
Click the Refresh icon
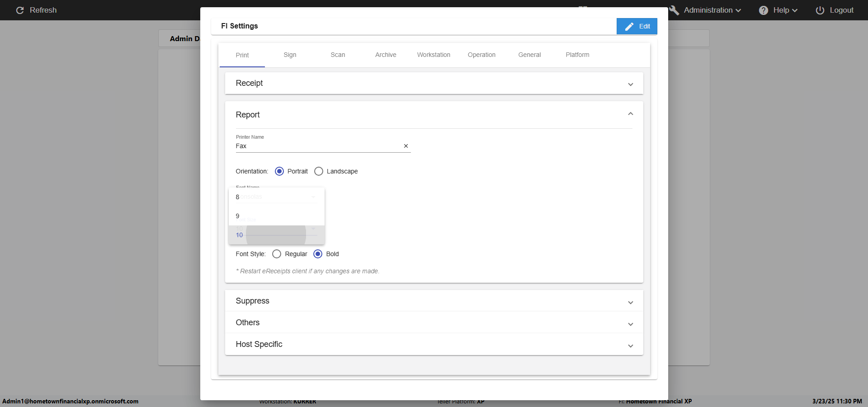click(x=20, y=10)
